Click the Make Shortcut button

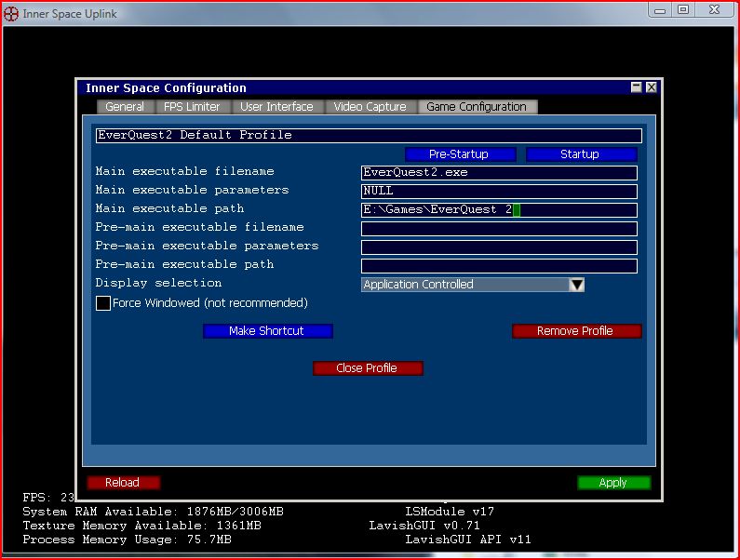pyautogui.click(x=267, y=331)
